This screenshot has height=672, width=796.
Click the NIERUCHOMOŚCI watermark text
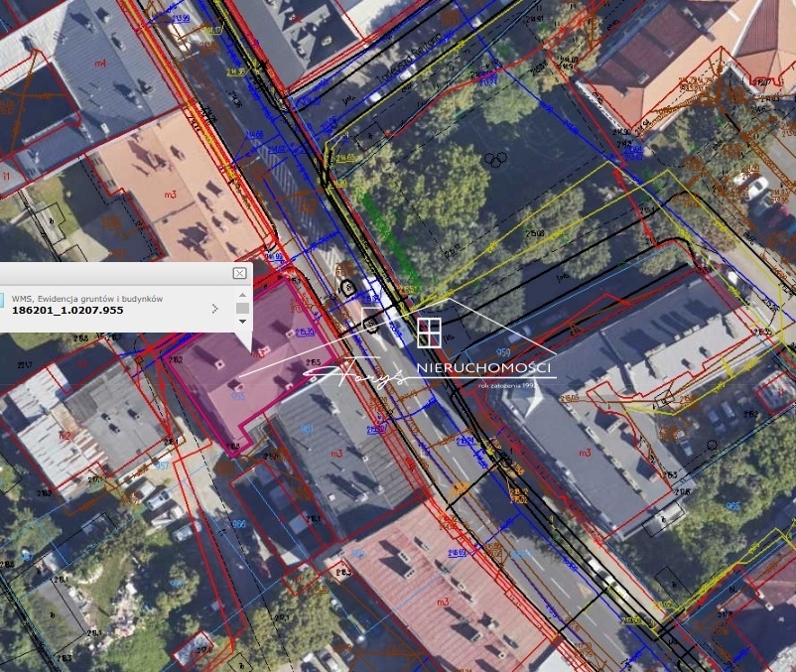point(485,369)
